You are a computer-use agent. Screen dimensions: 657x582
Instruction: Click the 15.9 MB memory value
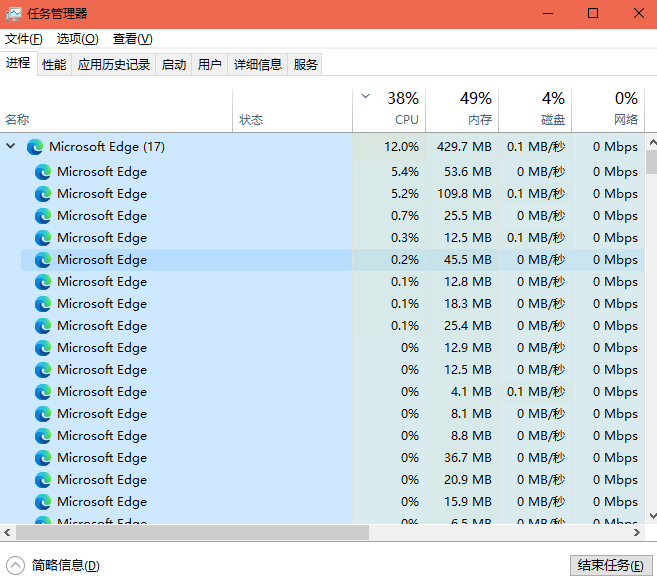468,502
